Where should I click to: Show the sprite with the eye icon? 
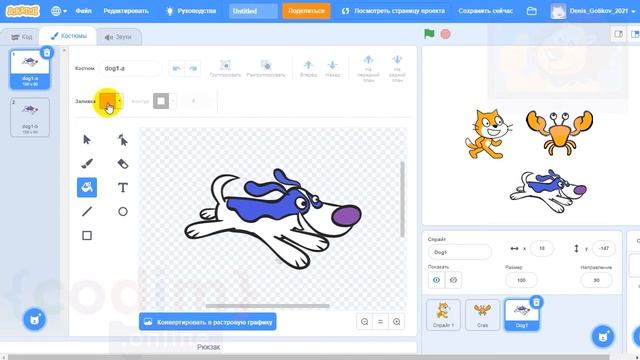coord(436,280)
